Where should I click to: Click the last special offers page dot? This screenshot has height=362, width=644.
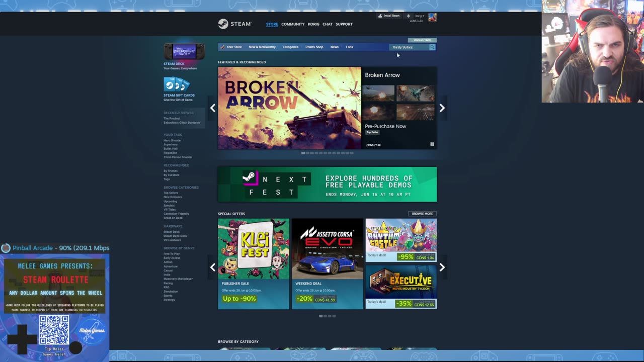334,316
